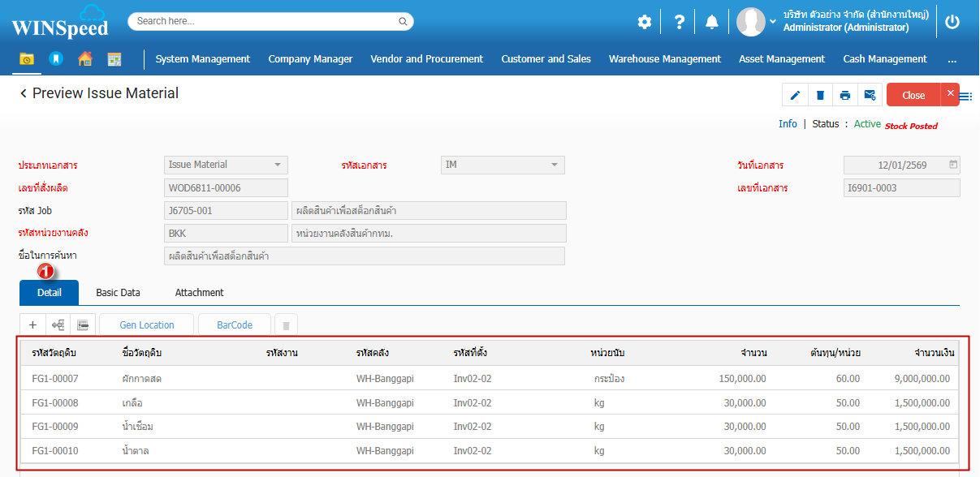Click the Gen Location button
980x477 pixels.
click(x=147, y=325)
